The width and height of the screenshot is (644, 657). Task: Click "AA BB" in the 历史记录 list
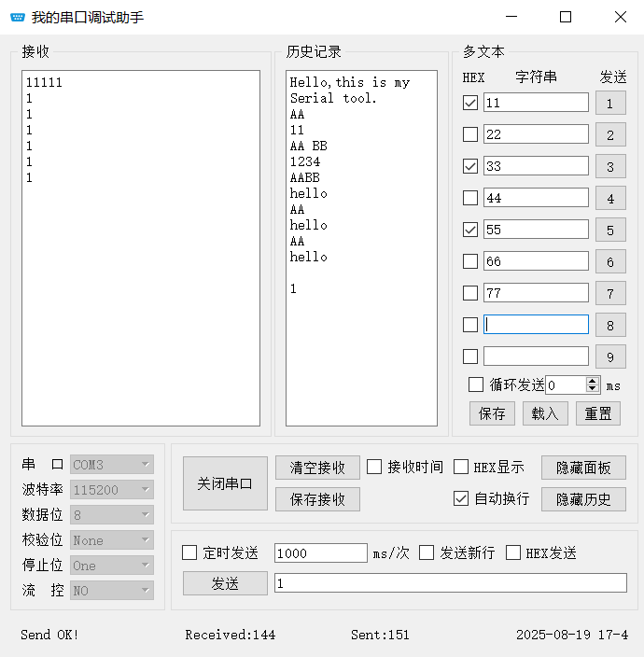[x=309, y=146]
